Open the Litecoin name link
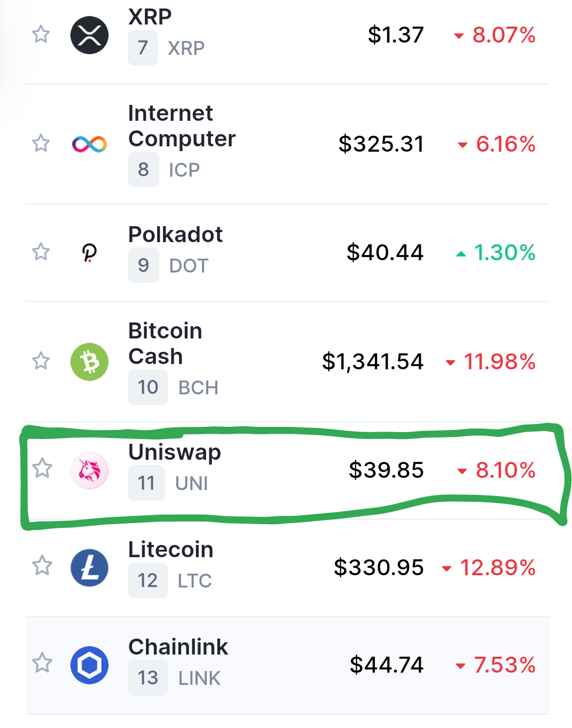This screenshot has height=728, width=572. [171, 550]
